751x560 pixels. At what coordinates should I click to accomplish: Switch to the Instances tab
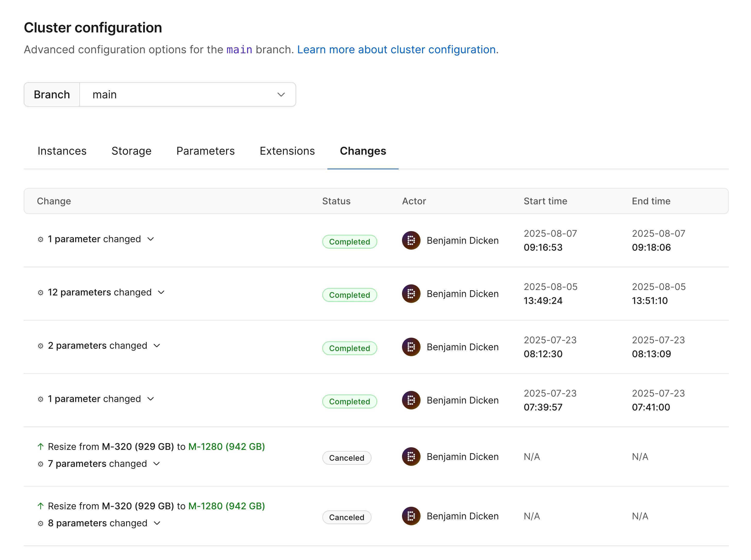pos(62,151)
